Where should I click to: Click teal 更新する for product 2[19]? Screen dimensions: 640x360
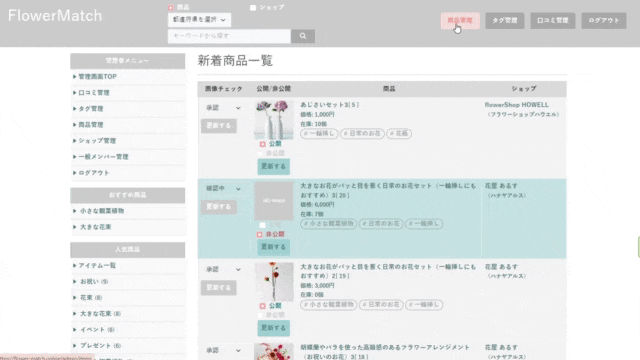[273, 328]
